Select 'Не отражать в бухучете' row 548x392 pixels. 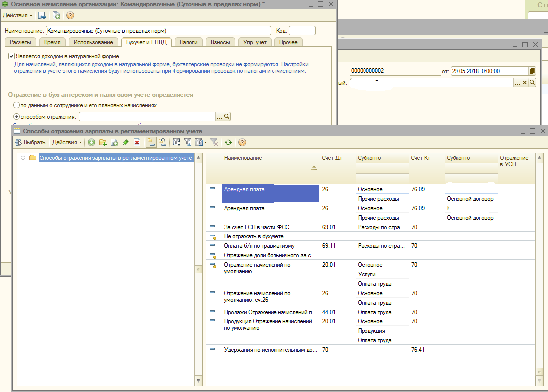point(254,236)
